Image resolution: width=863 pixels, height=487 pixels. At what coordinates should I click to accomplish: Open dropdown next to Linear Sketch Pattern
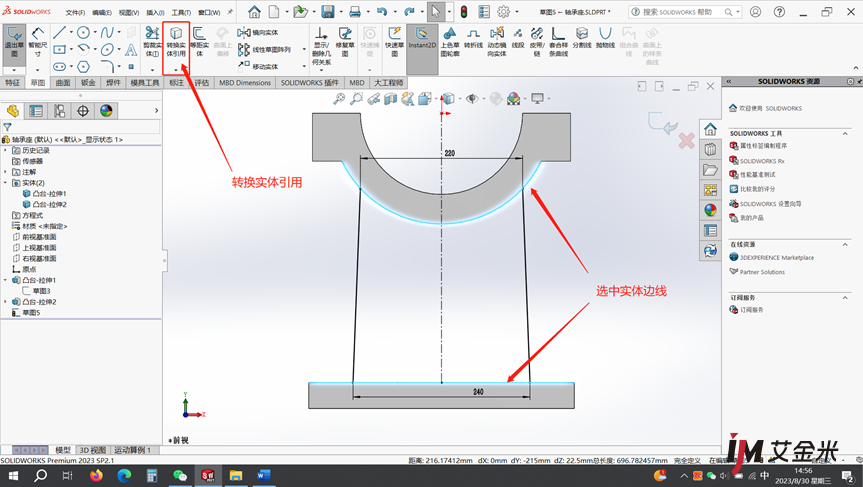click(x=304, y=50)
